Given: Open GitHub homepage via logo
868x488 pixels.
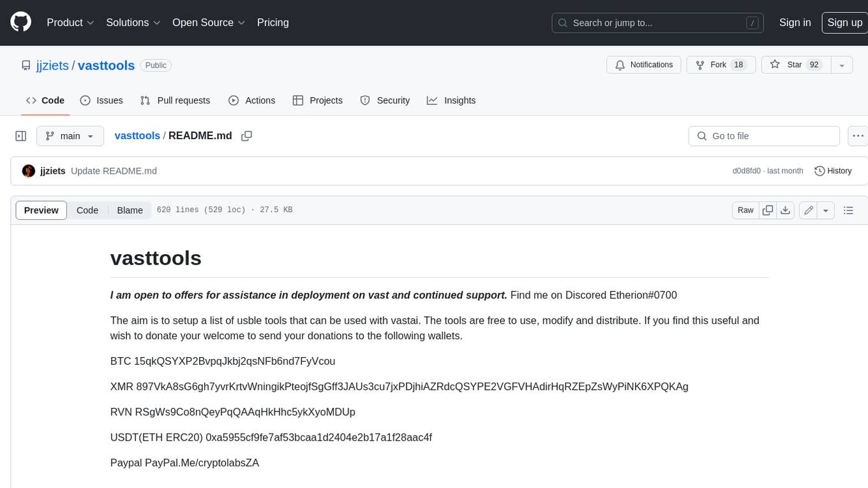Looking at the screenshot, I should pos(20,22).
